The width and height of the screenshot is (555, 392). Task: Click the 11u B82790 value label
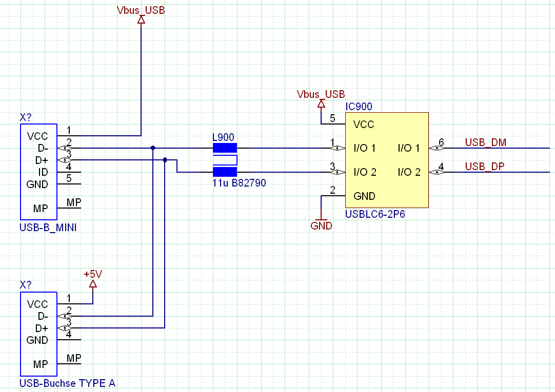(x=239, y=183)
